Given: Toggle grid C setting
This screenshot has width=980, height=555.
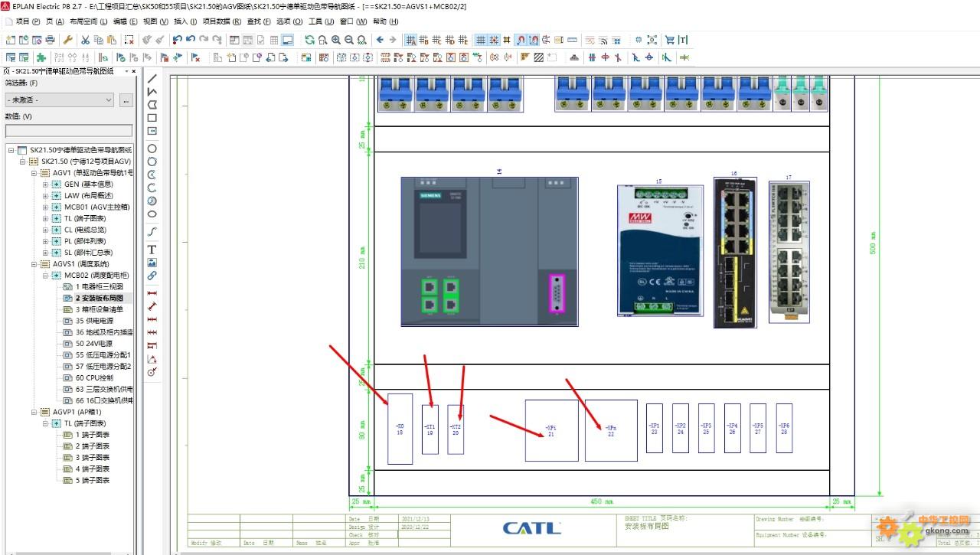Looking at the screenshot, I should click(437, 40).
